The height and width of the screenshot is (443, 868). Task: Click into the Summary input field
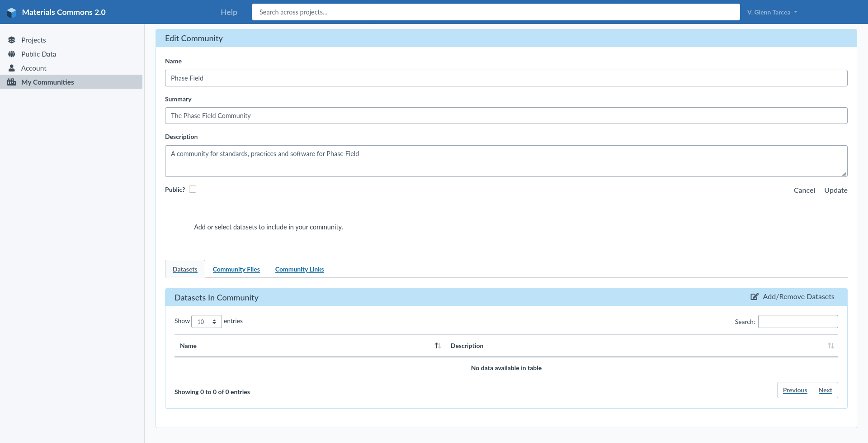click(506, 116)
